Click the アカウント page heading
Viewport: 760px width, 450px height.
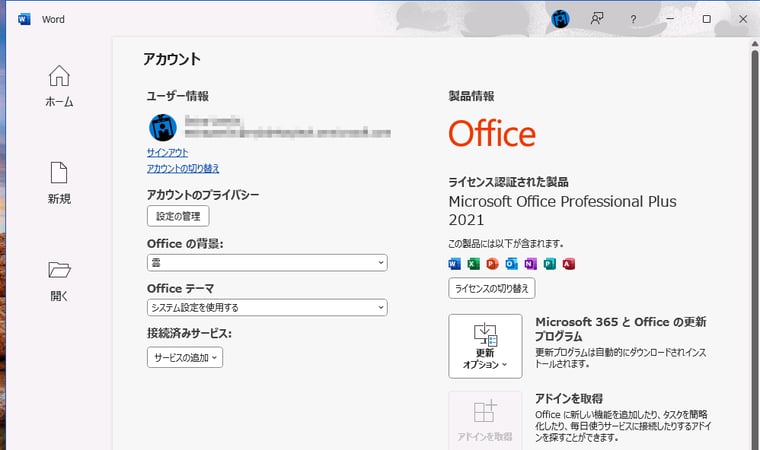[172, 59]
